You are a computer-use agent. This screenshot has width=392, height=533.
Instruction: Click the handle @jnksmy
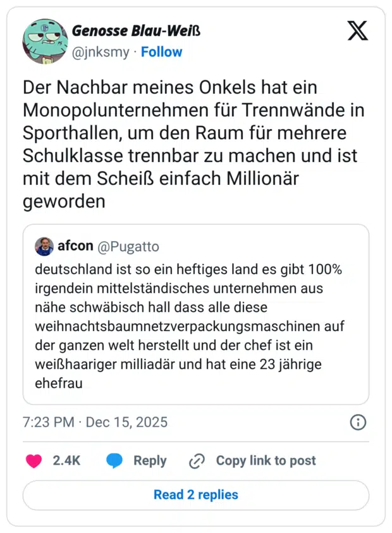point(101,52)
